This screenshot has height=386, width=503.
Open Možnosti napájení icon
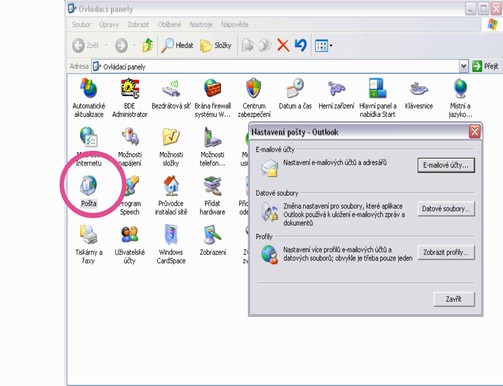point(130,147)
